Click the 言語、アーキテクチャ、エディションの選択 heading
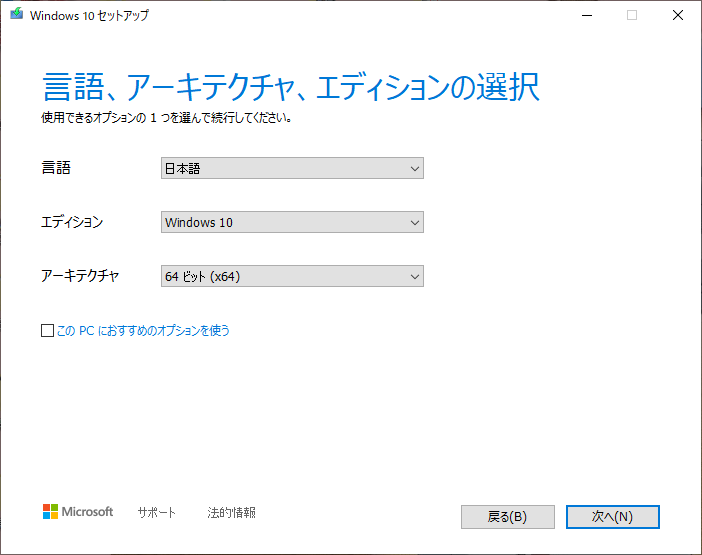Viewport: 702px width, 555px height. click(291, 87)
